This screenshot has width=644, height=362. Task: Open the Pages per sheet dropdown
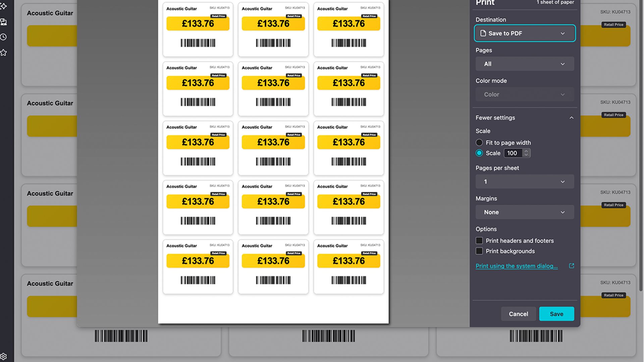click(x=525, y=182)
